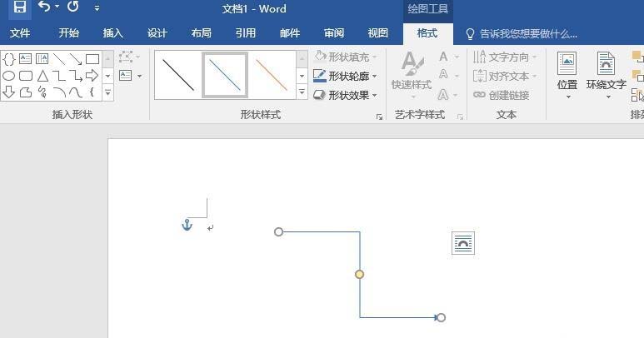Apply the black line shape style

pyautogui.click(x=178, y=75)
